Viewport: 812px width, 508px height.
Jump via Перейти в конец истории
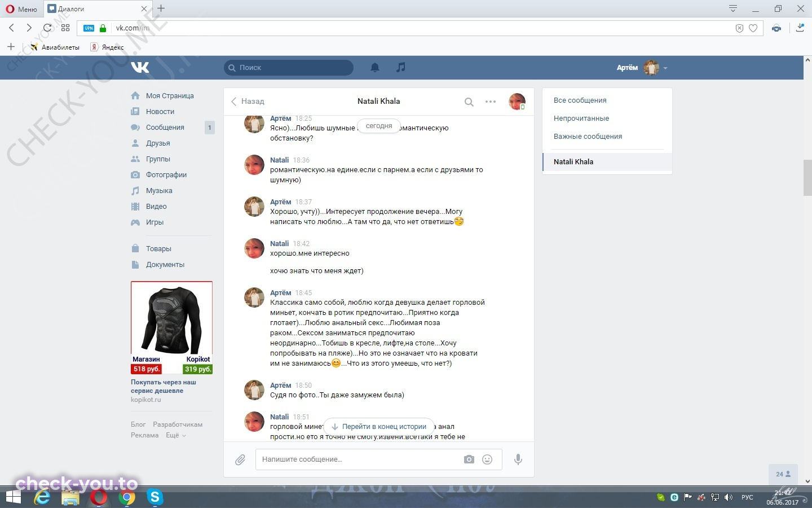[379, 427]
